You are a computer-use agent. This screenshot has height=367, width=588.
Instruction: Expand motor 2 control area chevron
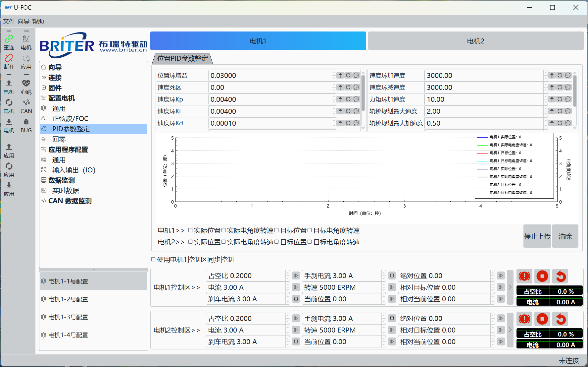tap(510, 330)
